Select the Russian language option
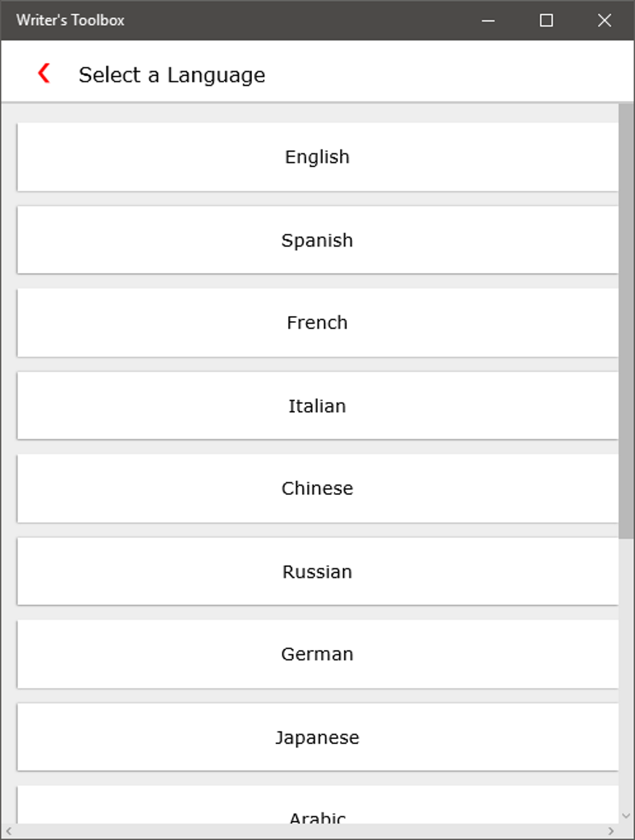The height and width of the screenshot is (840, 635). [x=317, y=571]
